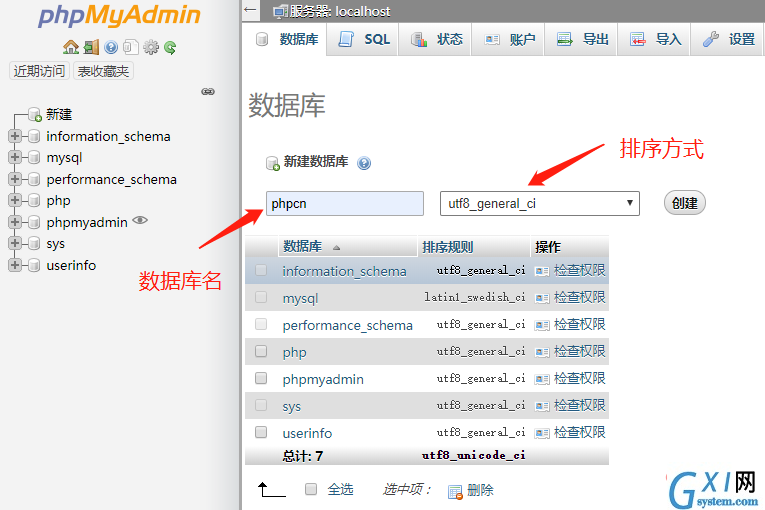Viewport: 765px width, 510px height.
Task: Open the 导入 tab
Action: pos(655,40)
